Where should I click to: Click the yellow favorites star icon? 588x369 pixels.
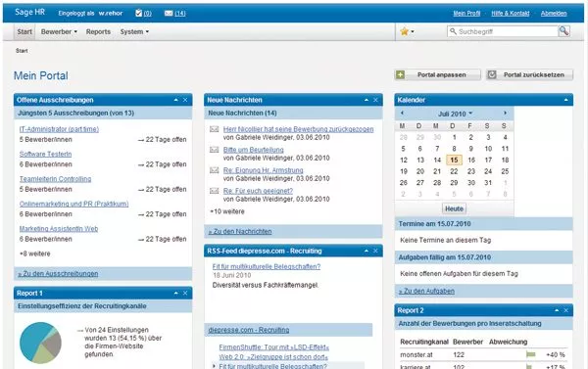pyautogui.click(x=404, y=31)
